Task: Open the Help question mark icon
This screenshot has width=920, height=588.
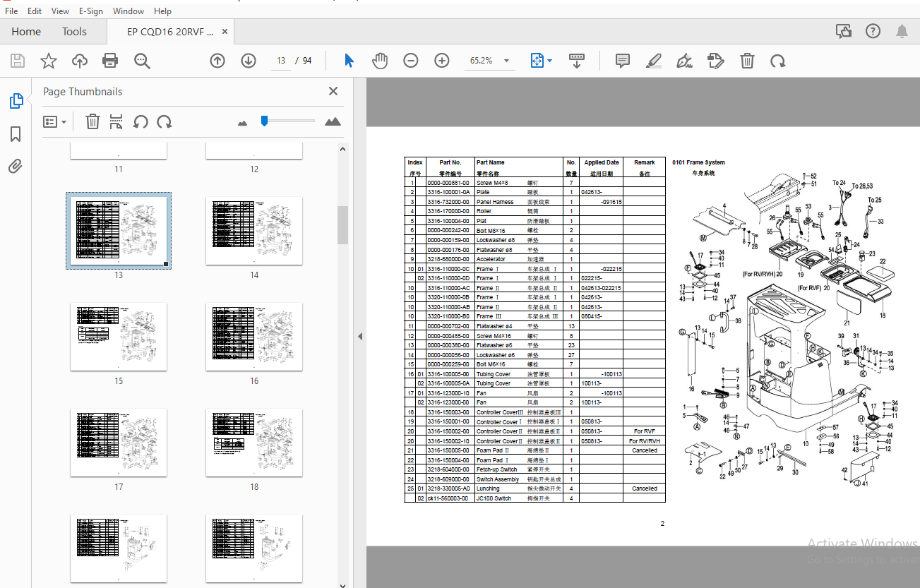Action: [873, 31]
